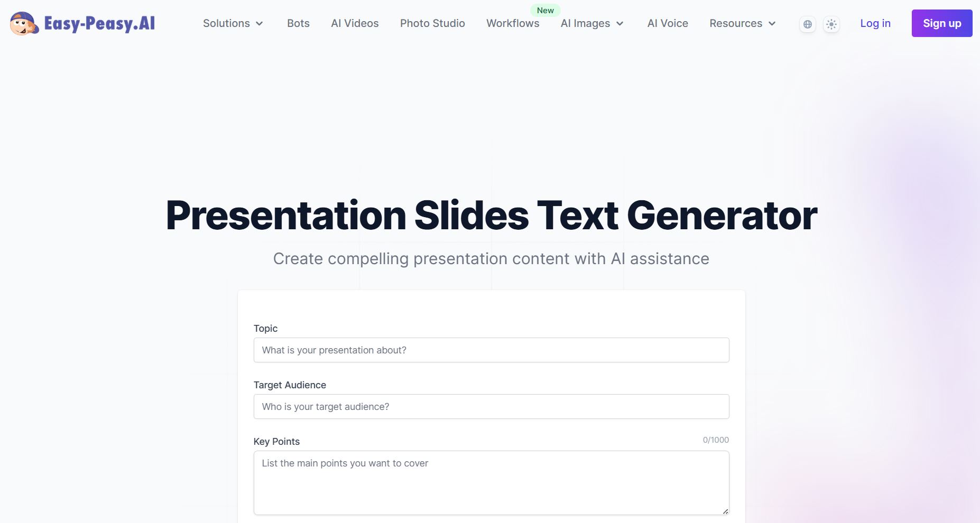Focus the Target Audience input field
The image size is (980, 523).
click(x=491, y=407)
